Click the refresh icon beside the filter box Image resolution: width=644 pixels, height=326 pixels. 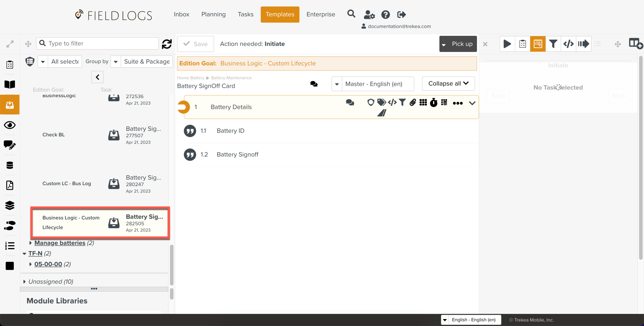167,44
